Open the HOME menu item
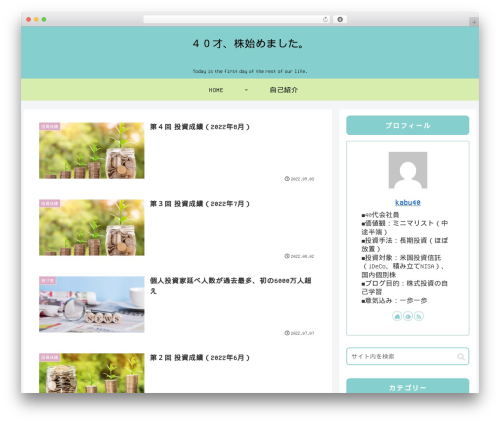The image size is (500, 423). pyautogui.click(x=216, y=90)
